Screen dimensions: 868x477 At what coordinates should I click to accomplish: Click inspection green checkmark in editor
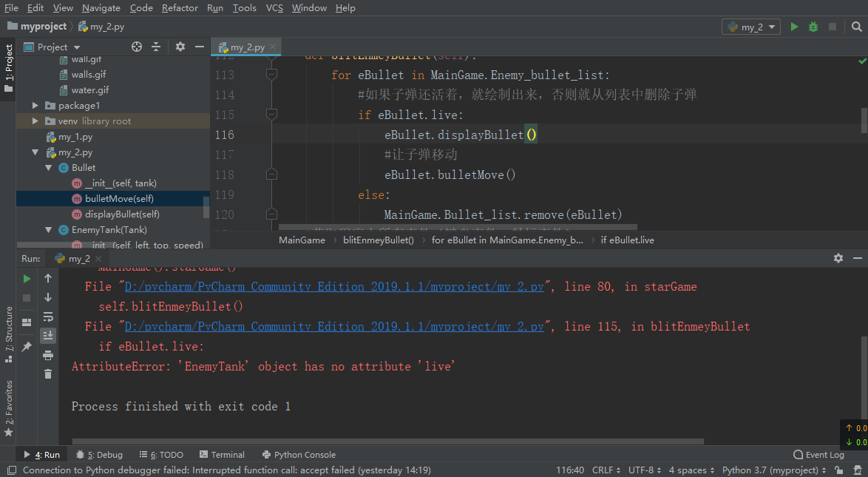coord(862,61)
